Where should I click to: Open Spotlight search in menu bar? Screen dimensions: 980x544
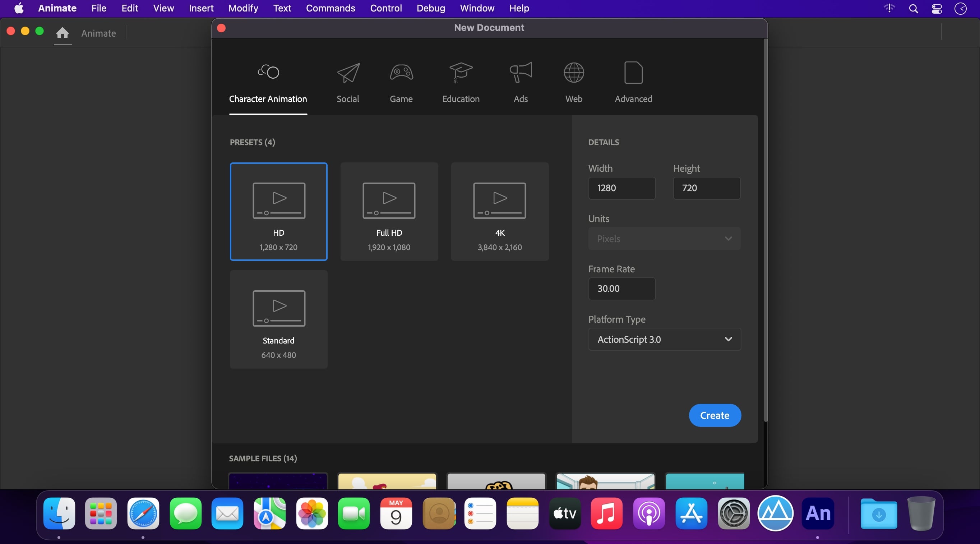point(913,8)
